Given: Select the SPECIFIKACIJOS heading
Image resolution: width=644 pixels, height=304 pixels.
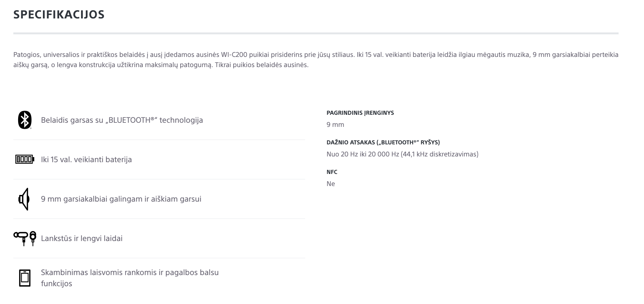Looking at the screenshot, I should click(59, 15).
